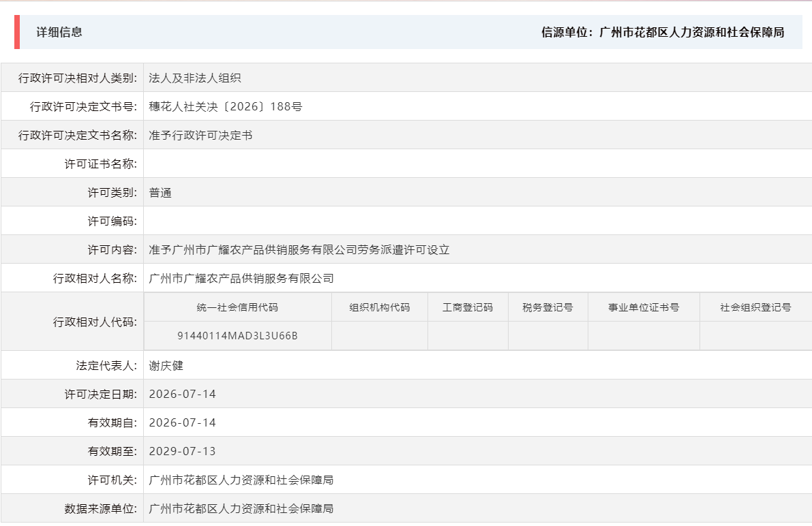Click the 详细信息 section heading

[59, 32]
